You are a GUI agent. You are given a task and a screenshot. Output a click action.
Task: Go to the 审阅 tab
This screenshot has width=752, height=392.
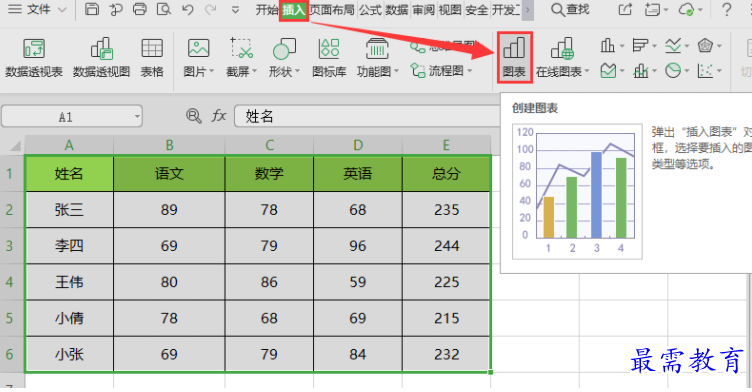click(x=423, y=10)
